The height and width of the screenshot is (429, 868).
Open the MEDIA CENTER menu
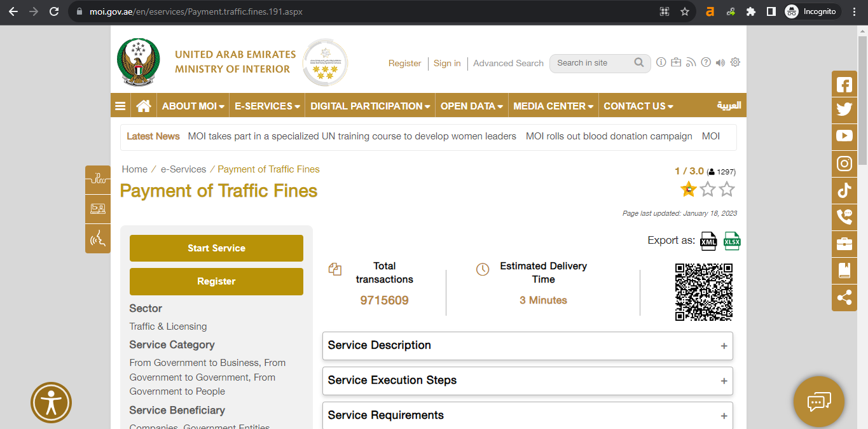pos(553,106)
